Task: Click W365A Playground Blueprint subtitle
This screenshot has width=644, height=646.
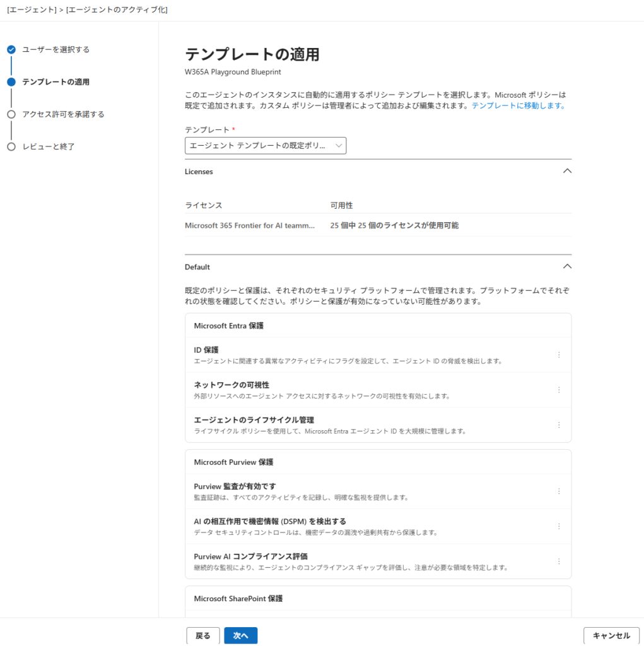Action: click(233, 72)
